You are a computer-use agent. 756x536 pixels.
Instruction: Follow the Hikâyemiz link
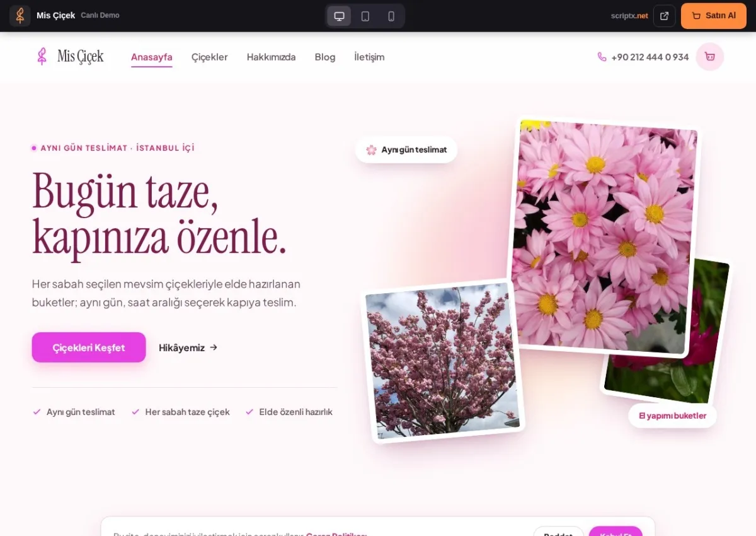coord(188,347)
